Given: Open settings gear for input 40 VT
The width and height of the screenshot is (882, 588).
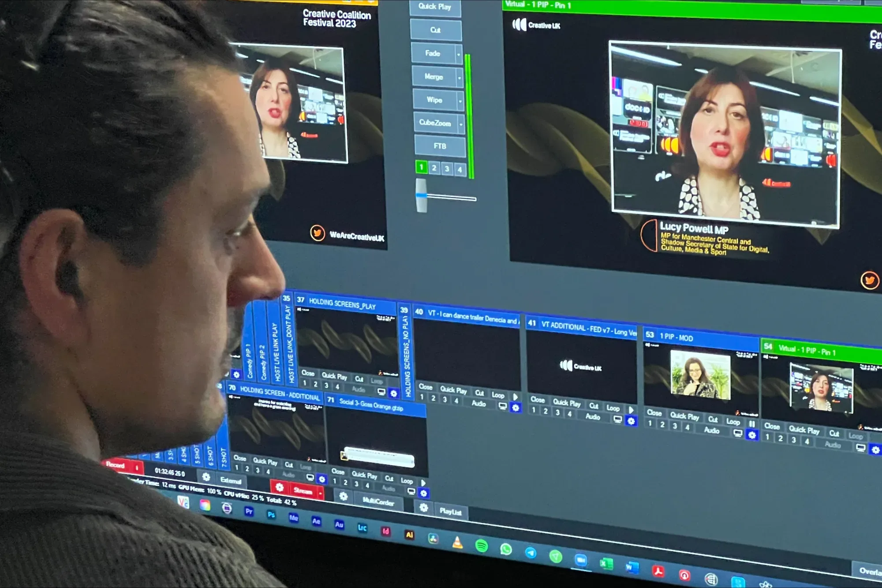Looking at the screenshot, I should pos(516,408).
